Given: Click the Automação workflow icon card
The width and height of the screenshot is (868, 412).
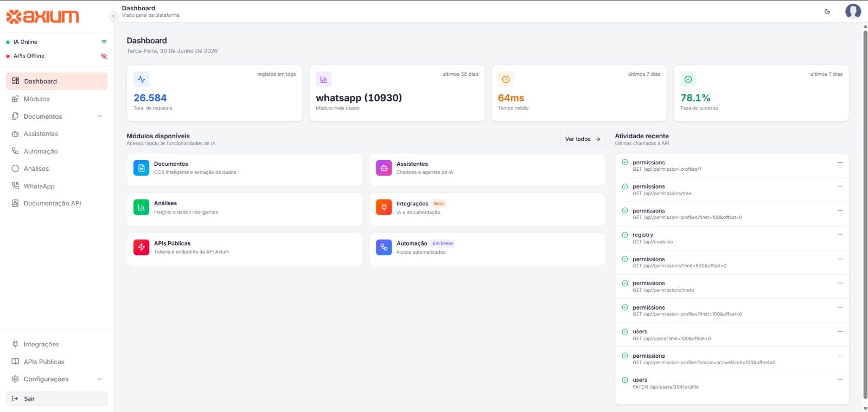Looking at the screenshot, I should [384, 247].
